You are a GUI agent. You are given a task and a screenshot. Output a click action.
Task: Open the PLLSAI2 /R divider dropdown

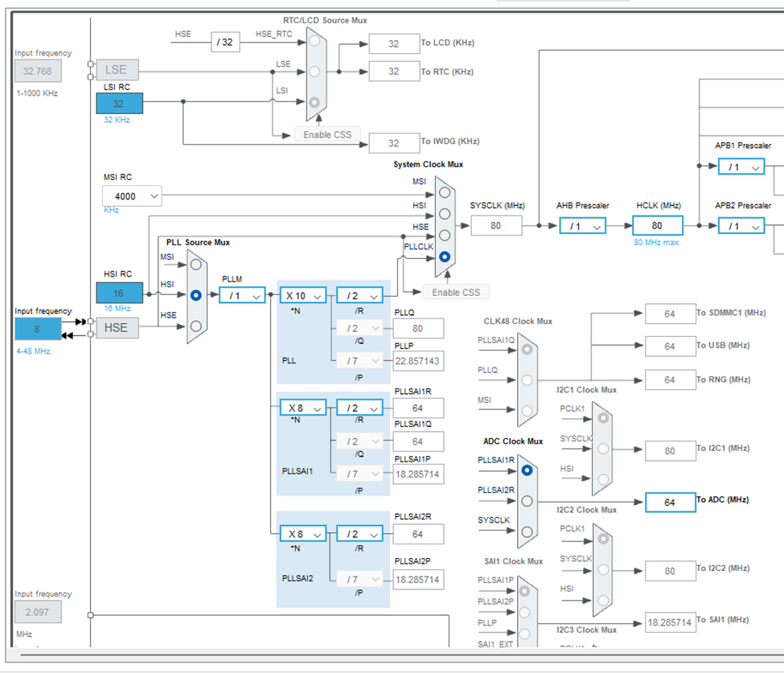pyautogui.click(x=360, y=534)
